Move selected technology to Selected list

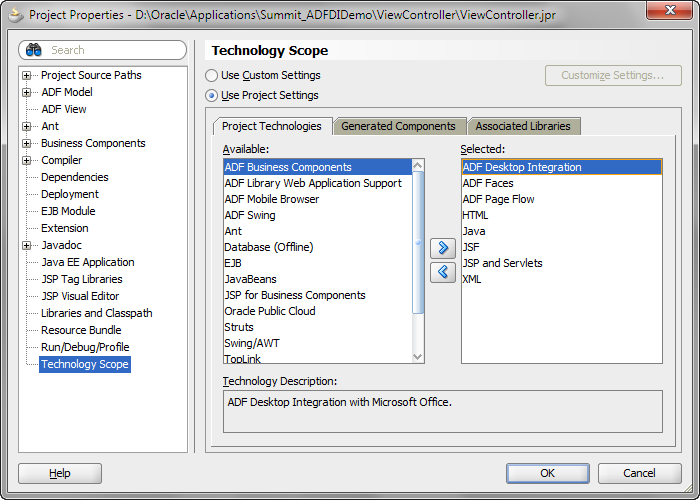[x=442, y=248]
